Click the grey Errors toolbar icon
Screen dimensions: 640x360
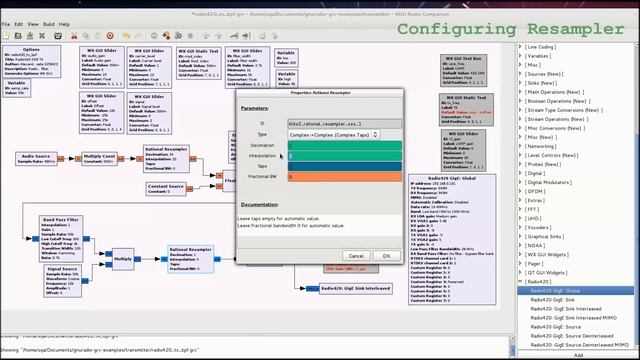(x=154, y=36)
